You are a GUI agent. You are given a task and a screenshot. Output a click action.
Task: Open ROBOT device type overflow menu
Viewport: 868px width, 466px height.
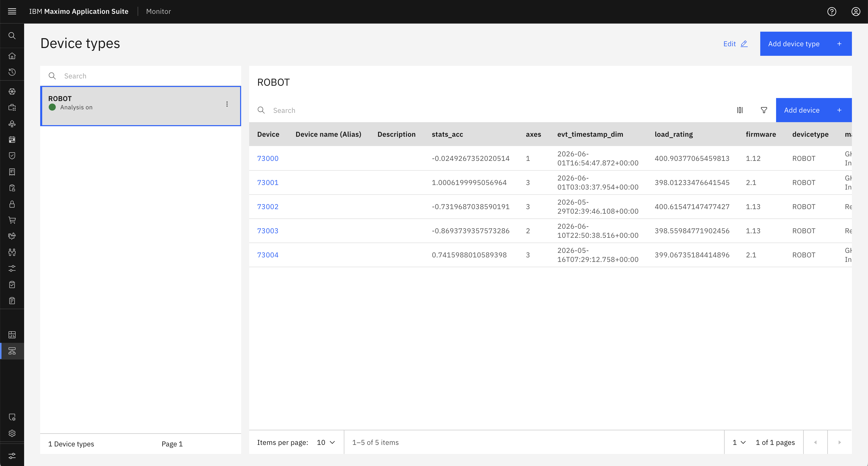coord(227,104)
